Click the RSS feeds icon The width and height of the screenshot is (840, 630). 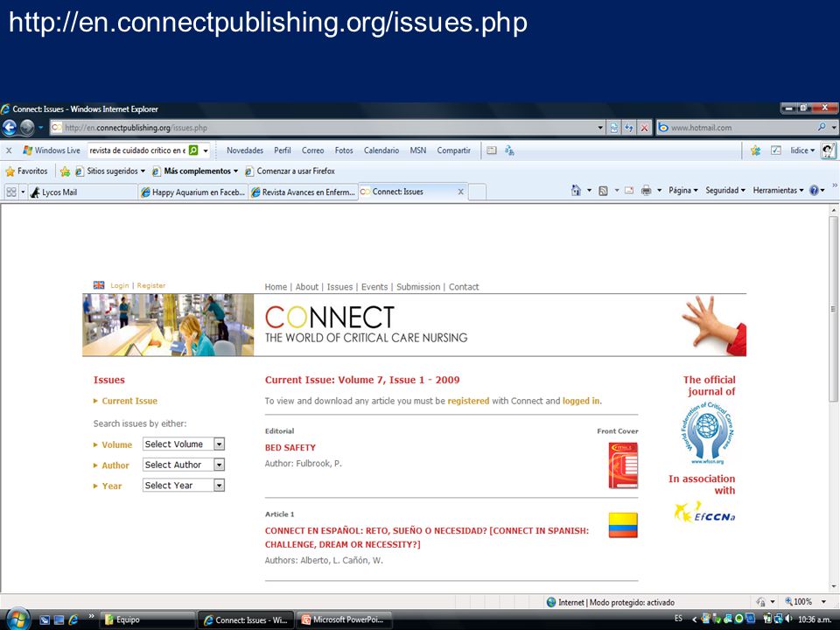tap(603, 190)
